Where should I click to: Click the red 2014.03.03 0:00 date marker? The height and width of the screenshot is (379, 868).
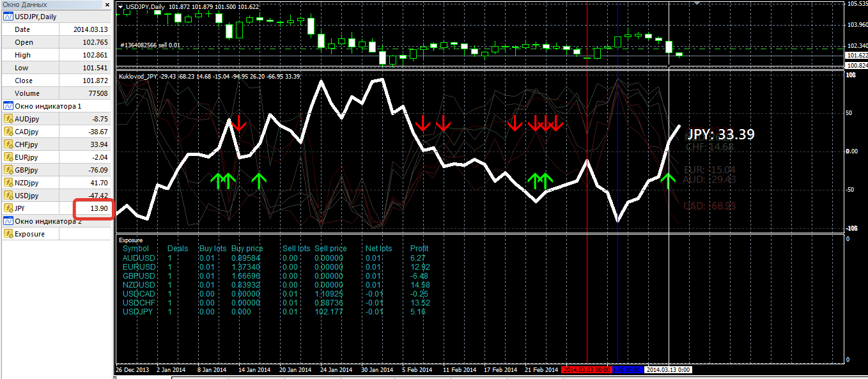point(585,369)
